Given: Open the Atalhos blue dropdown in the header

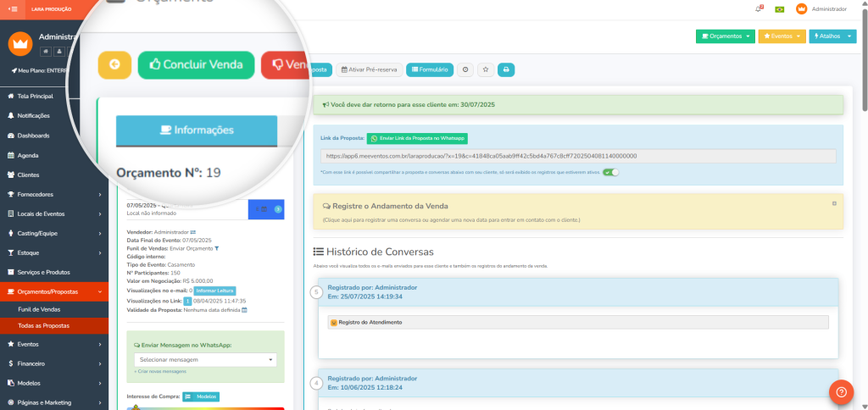Looking at the screenshot, I should pyautogui.click(x=832, y=36).
